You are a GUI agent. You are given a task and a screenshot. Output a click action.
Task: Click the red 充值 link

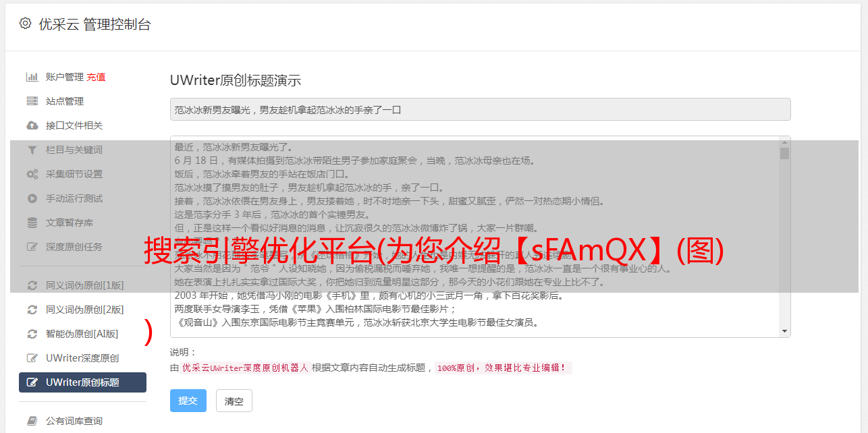click(96, 77)
